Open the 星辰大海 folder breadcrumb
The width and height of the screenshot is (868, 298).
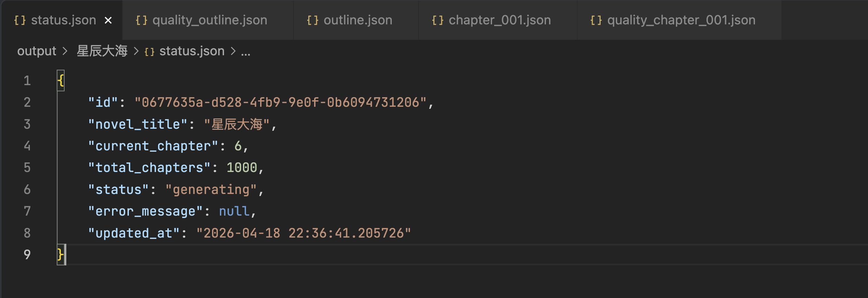(x=102, y=51)
